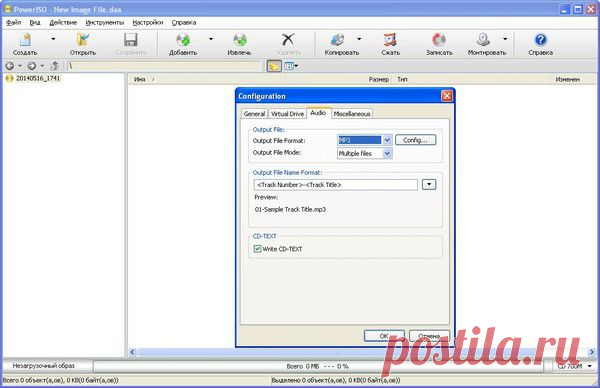
Task: Open the Действие menu
Action: (x=63, y=23)
